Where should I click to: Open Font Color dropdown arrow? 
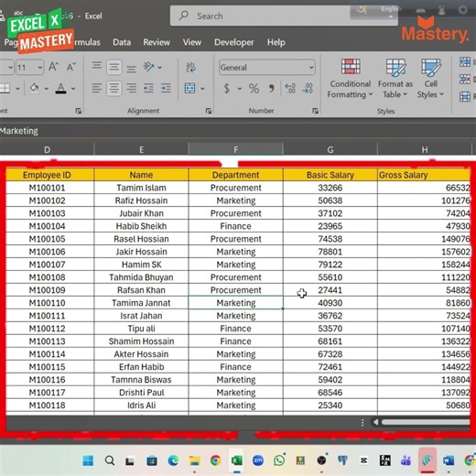pos(73,89)
